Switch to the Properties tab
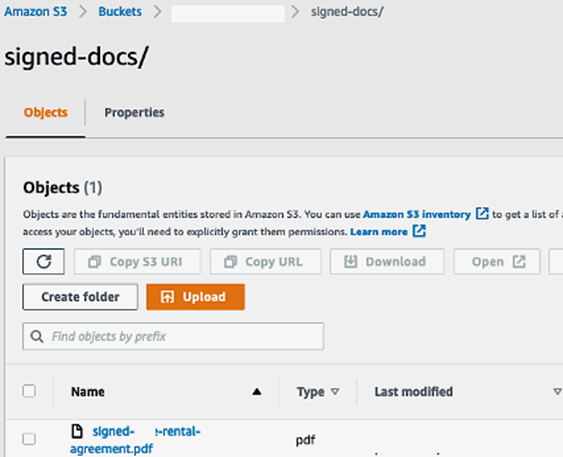Image resolution: width=563 pixels, height=457 pixels. [134, 112]
